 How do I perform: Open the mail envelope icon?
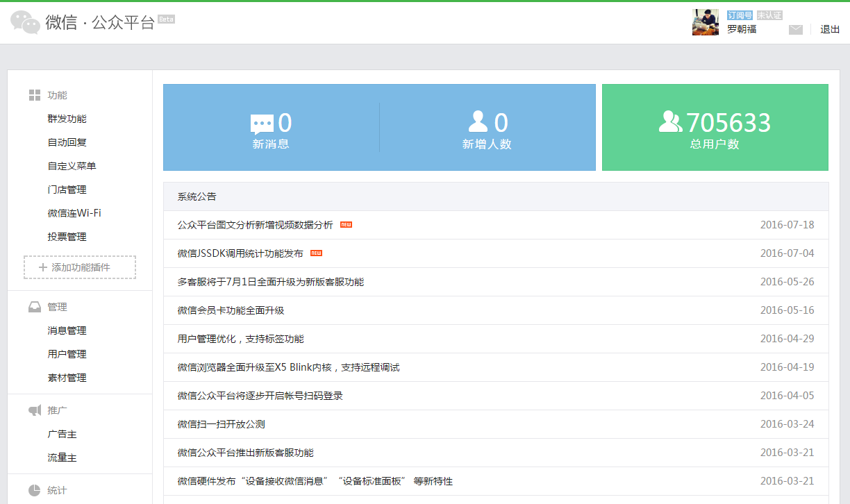796,29
